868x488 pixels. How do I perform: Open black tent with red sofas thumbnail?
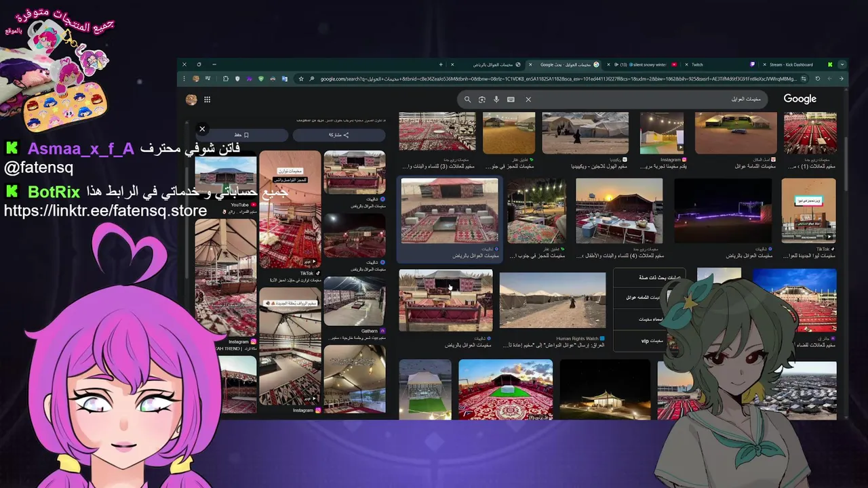(446, 300)
